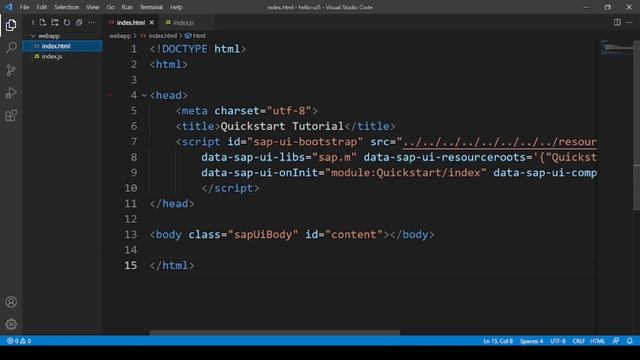Click the bootstrap script src link
Image resolution: width=640 pixels, height=360 pixels.
(500, 142)
